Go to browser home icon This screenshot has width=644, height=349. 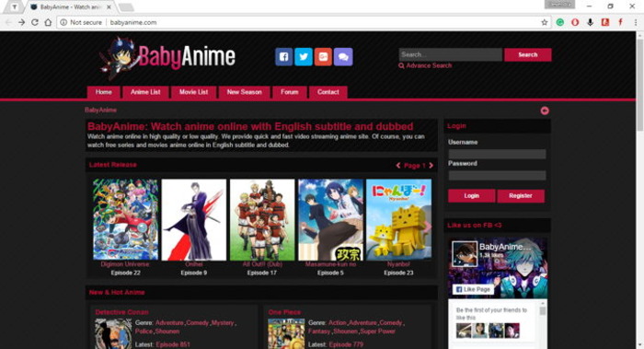tap(48, 22)
